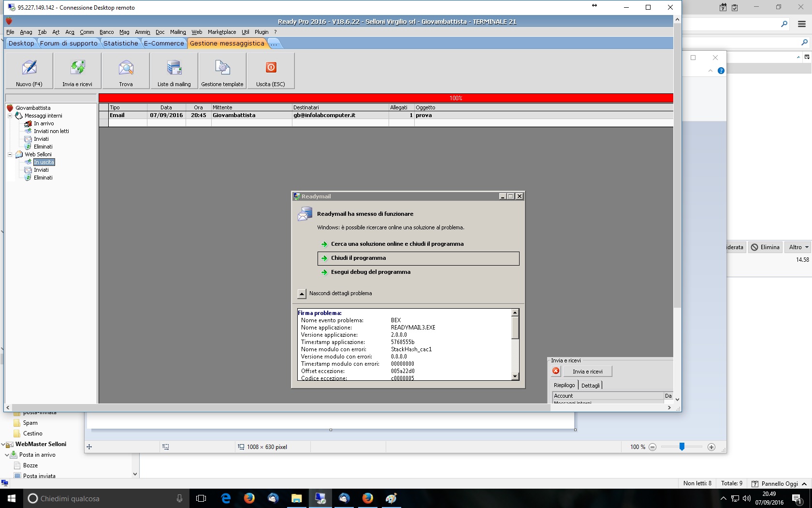Click the zoom out minus button
Image resolution: width=812 pixels, height=508 pixels.
click(x=652, y=447)
